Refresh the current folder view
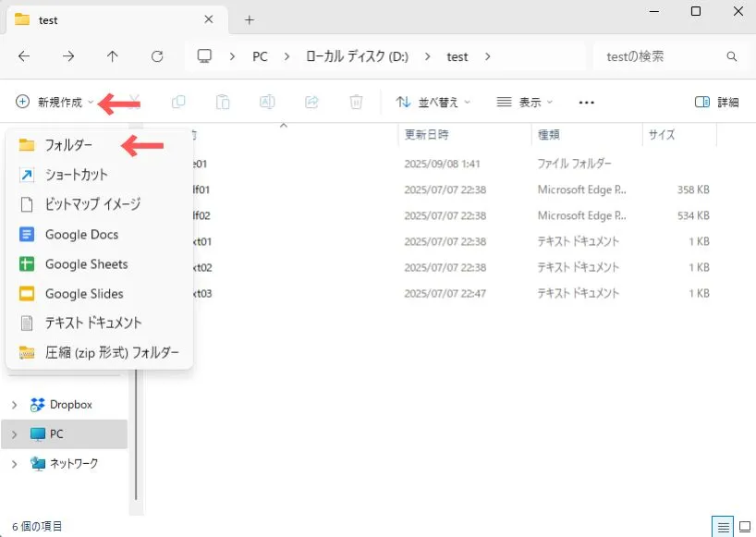The width and height of the screenshot is (756, 537). 157,56
